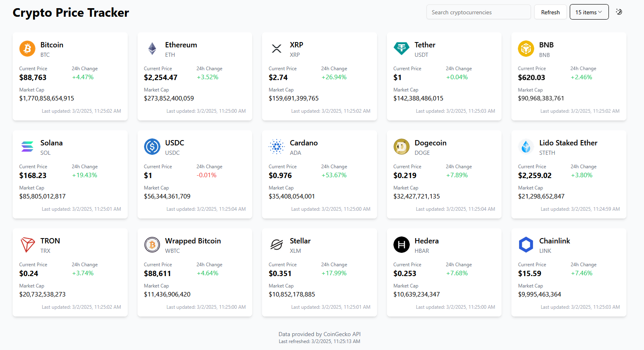This screenshot has height=350, width=644.
Task: Click Stellar's +17.99% change value
Action: tap(334, 273)
